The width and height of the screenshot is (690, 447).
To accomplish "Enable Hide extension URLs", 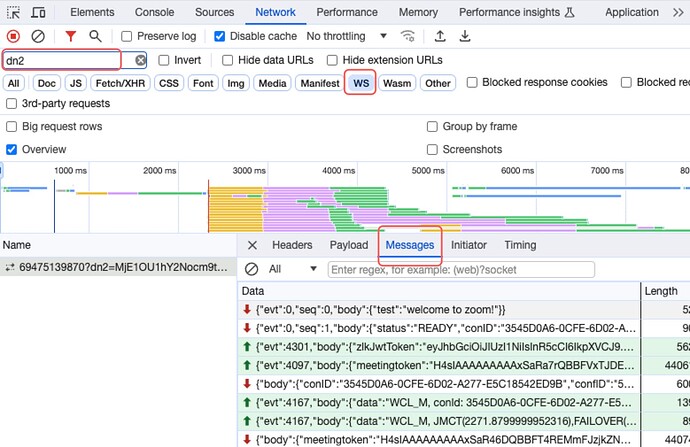I will [x=332, y=60].
